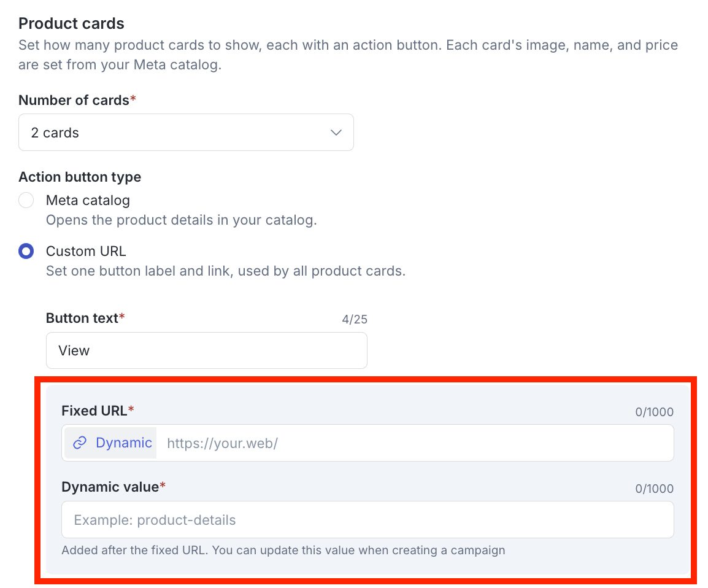708x588 pixels.
Task: Click the chevron arrow in cards dropdown
Action: (x=336, y=133)
